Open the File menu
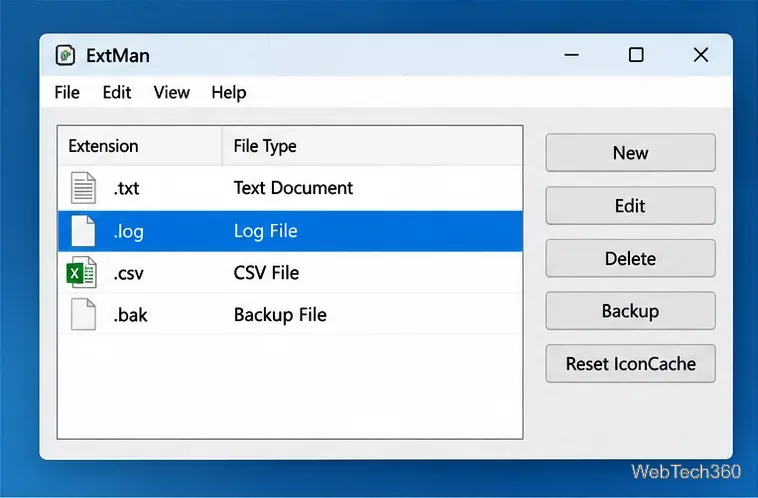The image size is (758, 498). pos(67,92)
